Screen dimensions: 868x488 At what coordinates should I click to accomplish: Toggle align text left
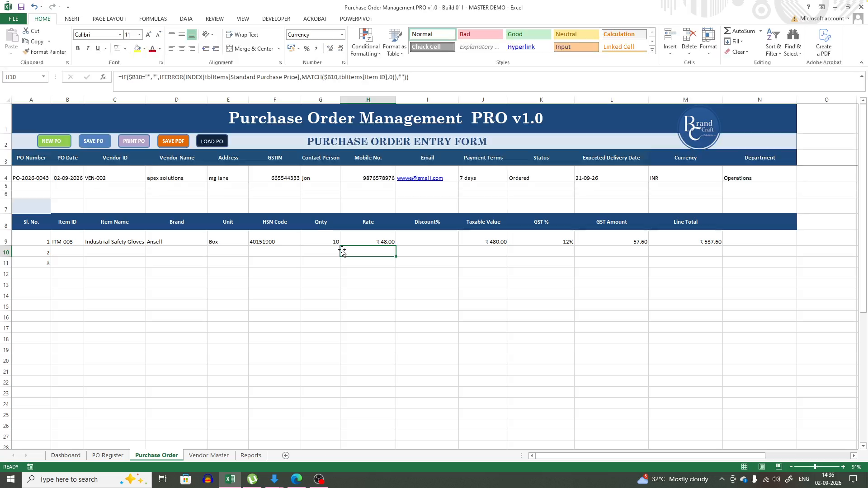pos(171,48)
